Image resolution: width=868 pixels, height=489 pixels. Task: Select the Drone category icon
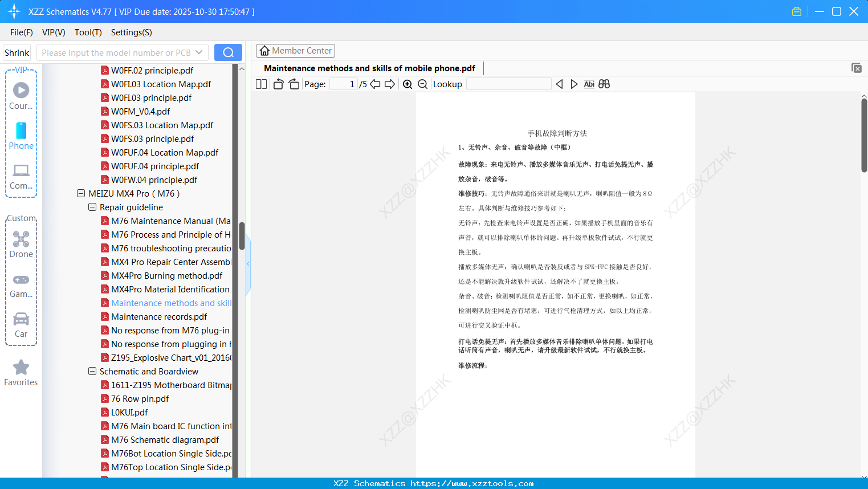(x=21, y=239)
